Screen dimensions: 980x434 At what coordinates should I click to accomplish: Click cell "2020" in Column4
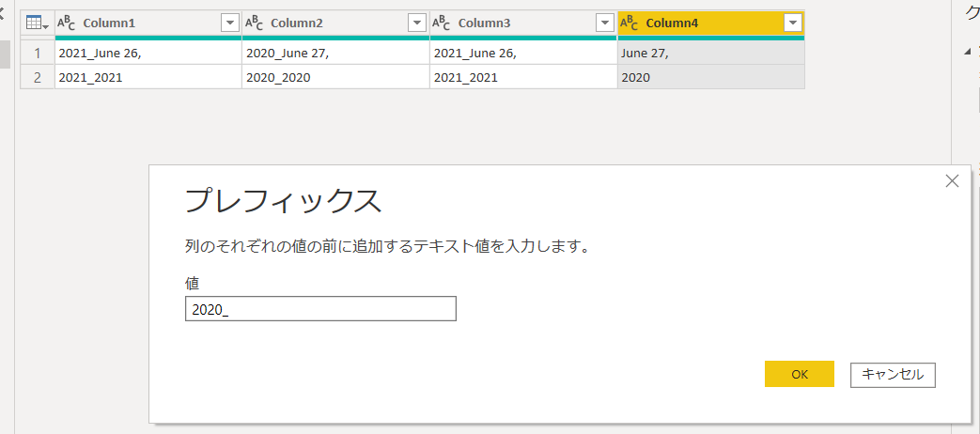click(710, 77)
